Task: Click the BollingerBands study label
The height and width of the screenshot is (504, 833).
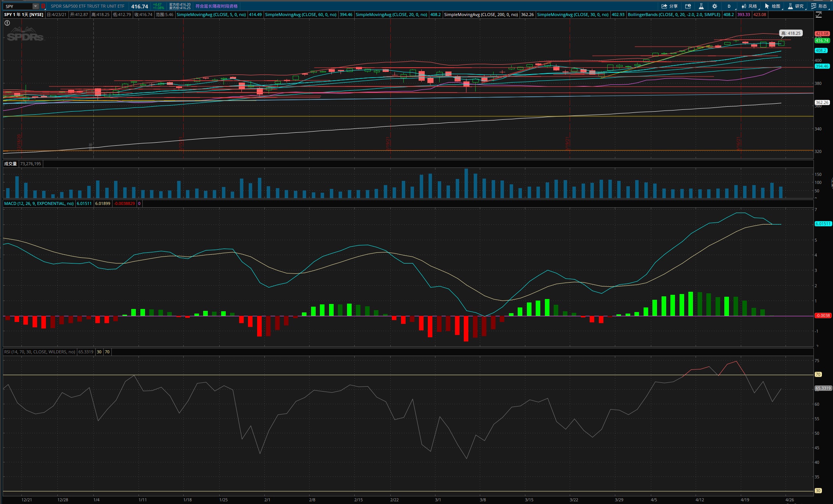Action: pos(673,15)
